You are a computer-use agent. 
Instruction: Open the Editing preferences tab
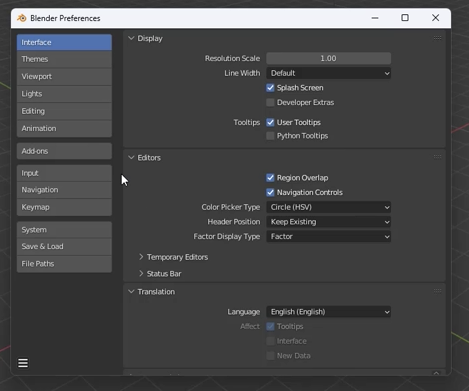pos(64,111)
